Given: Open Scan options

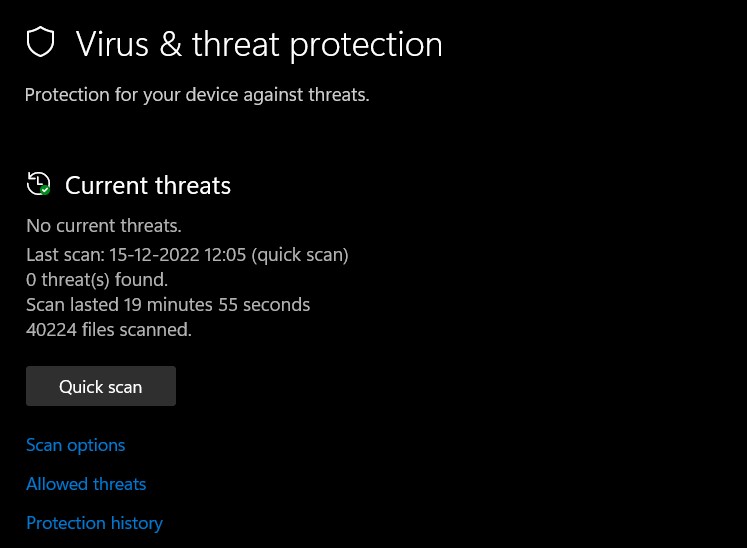Looking at the screenshot, I should click(x=76, y=445).
